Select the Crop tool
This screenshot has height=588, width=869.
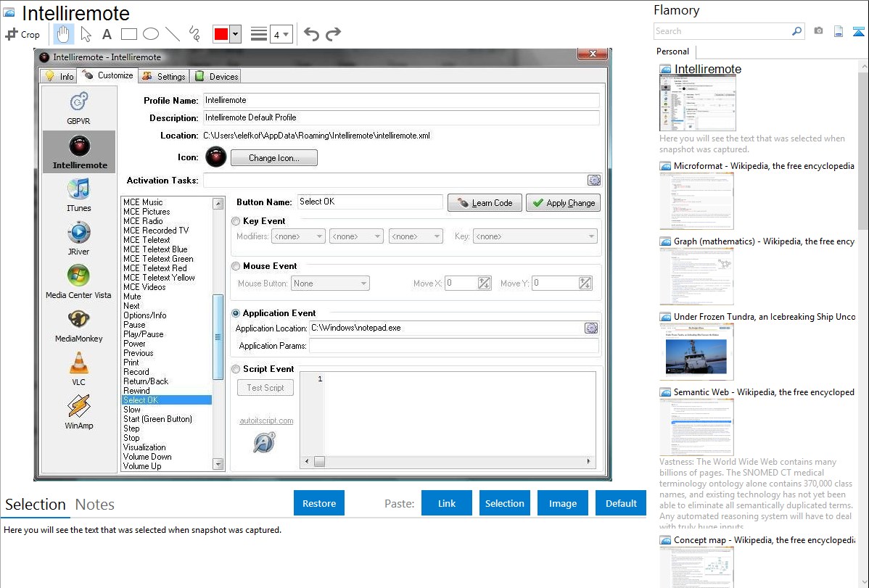[22, 34]
